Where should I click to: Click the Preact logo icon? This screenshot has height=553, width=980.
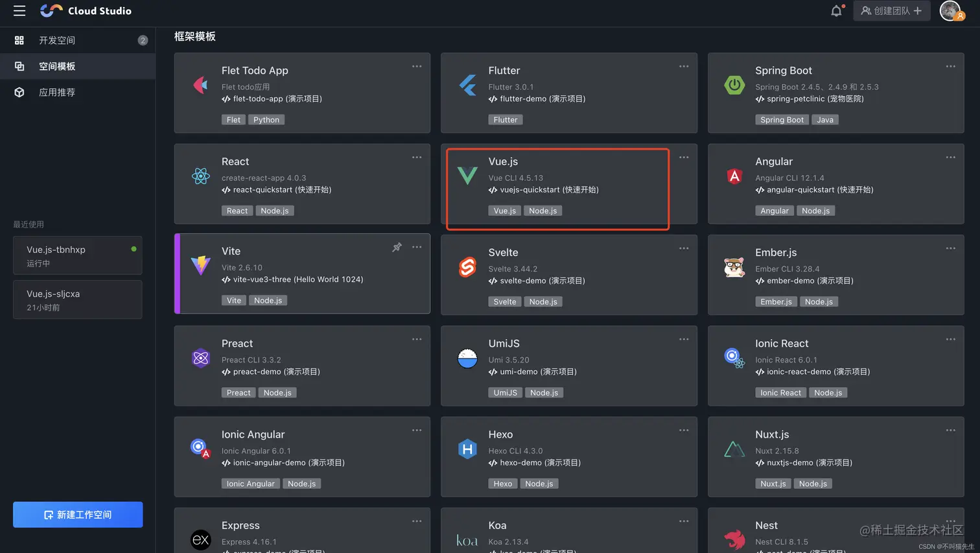pos(201,358)
